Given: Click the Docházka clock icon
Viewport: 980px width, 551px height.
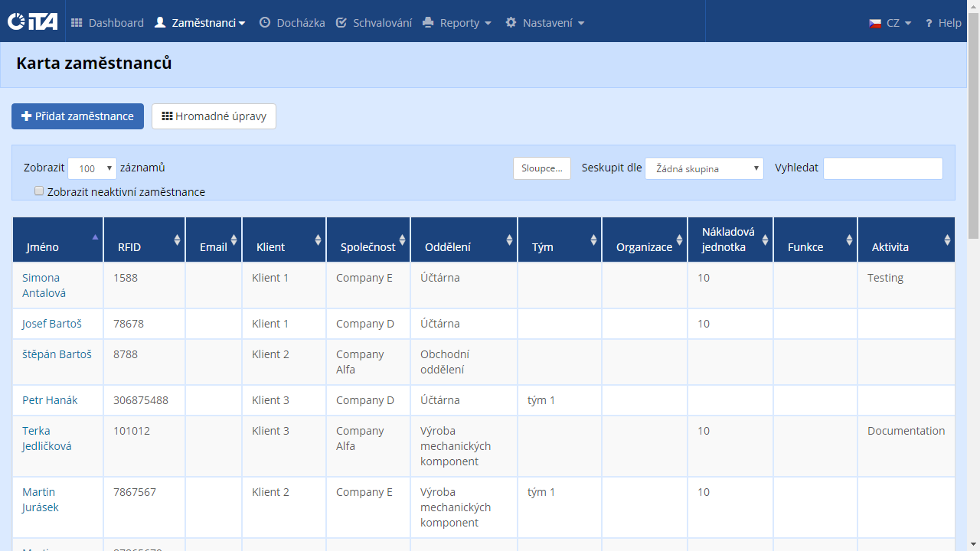Looking at the screenshot, I should tap(265, 23).
